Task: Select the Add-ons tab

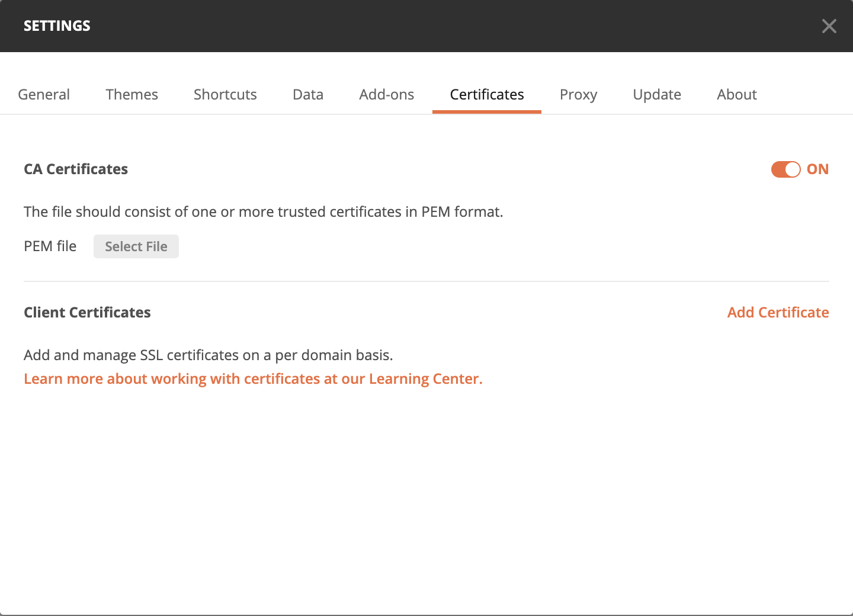Action: 386,95
